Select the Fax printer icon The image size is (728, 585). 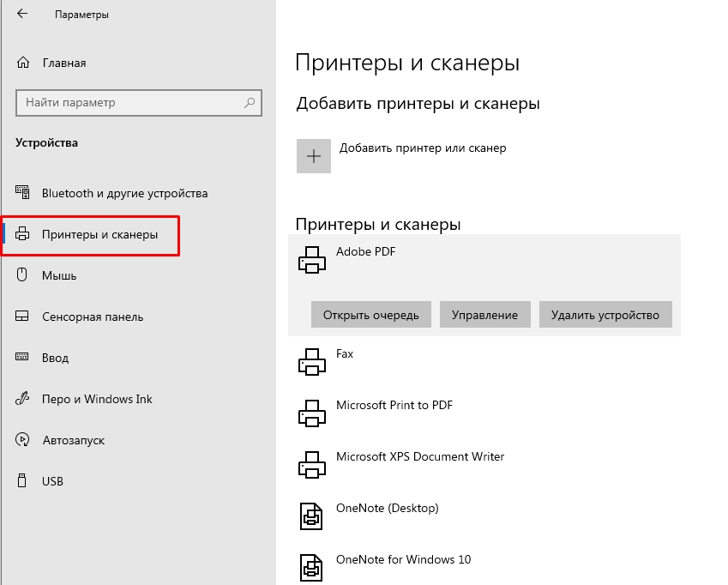(x=312, y=362)
